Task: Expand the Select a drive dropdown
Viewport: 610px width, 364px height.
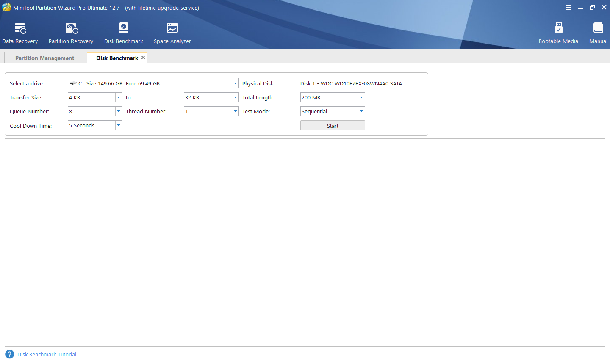Action: click(x=235, y=83)
